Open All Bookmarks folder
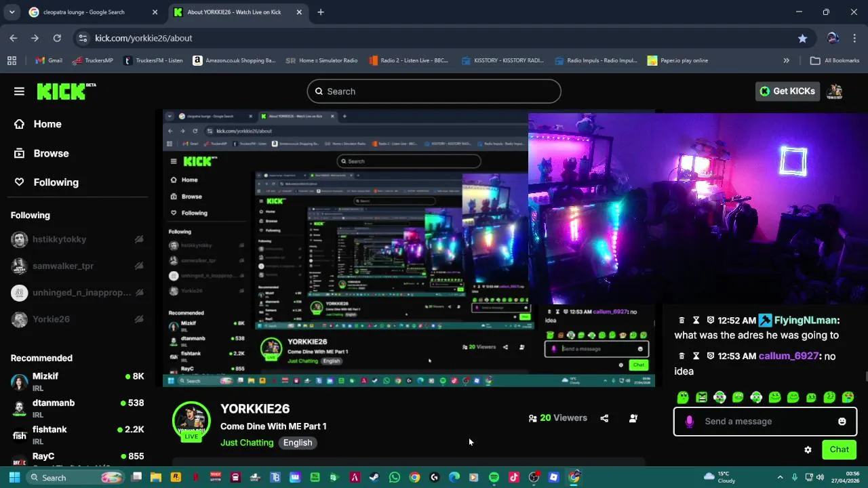The width and height of the screenshot is (868, 488). tap(835, 60)
